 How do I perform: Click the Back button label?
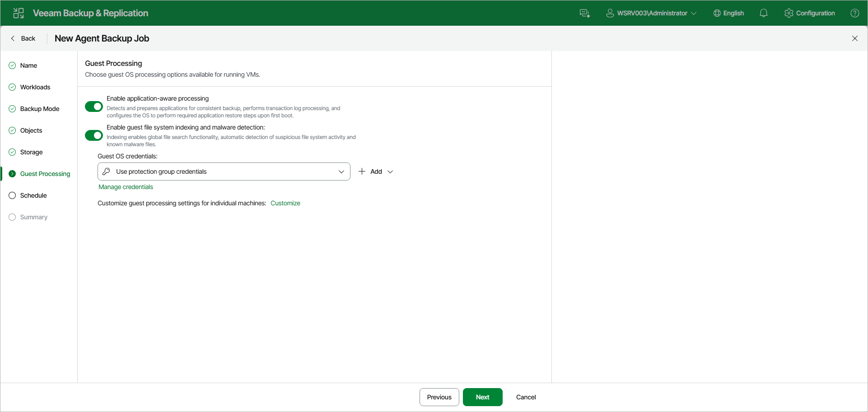coord(28,38)
